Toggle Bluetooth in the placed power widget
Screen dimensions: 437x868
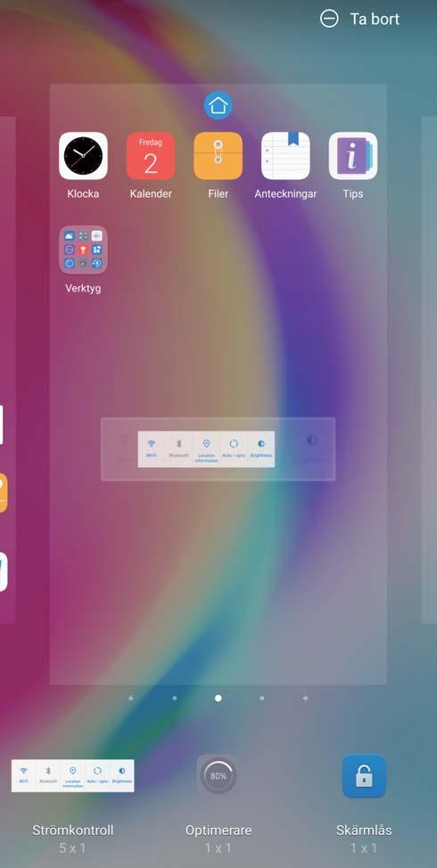179,449
